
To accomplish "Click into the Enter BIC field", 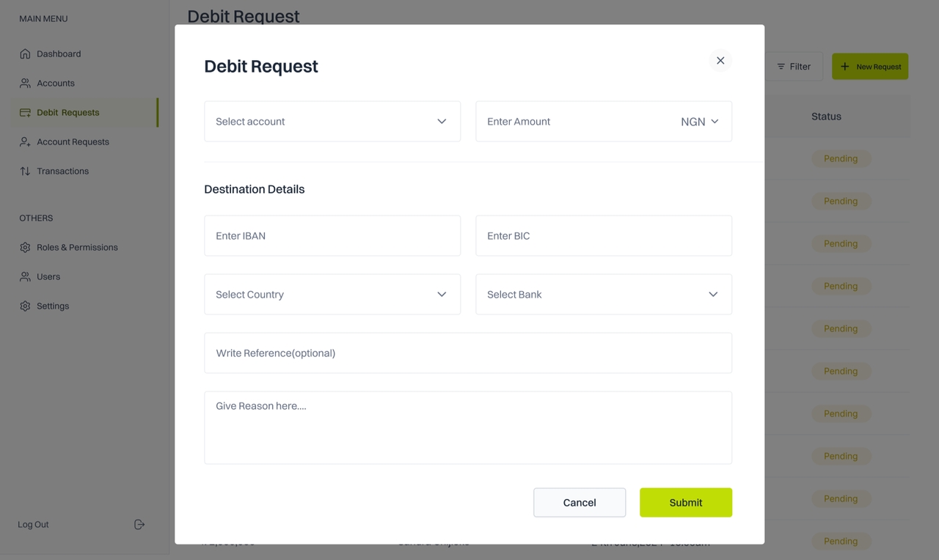I will click(x=604, y=236).
